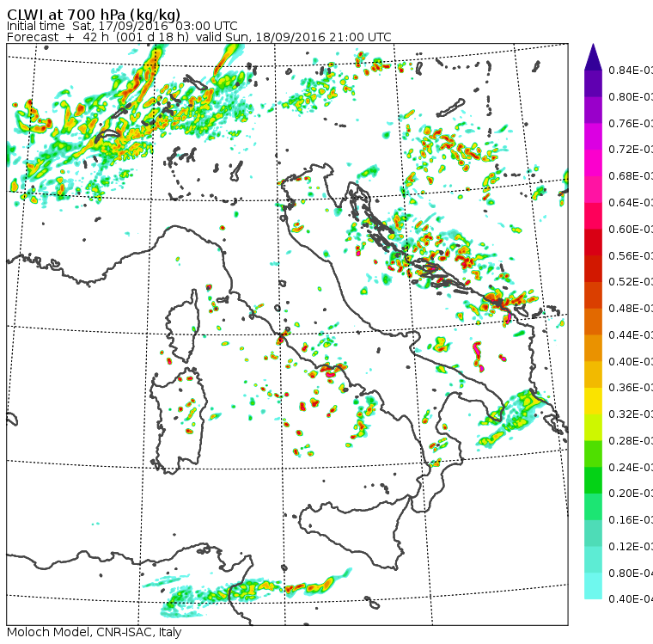
Task: Click the teal band between 0.12E-03 and 0.16E-03
Action: coord(594,533)
